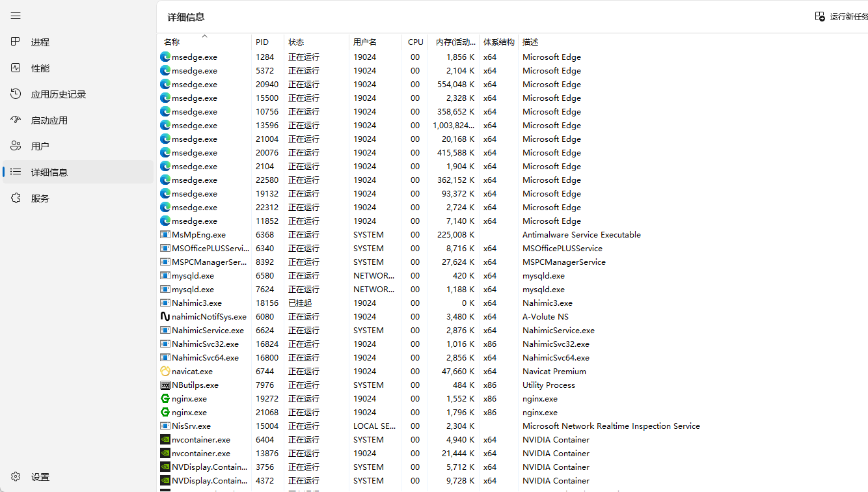Select the NahimicService.exe process name
The width and height of the screenshot is (868, 492).
click(x=208, y=330)
